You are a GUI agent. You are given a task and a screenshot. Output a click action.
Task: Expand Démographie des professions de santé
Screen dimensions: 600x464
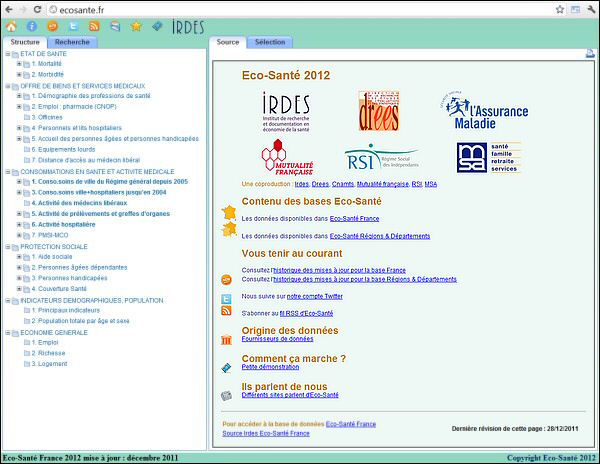tap(19, 96)
